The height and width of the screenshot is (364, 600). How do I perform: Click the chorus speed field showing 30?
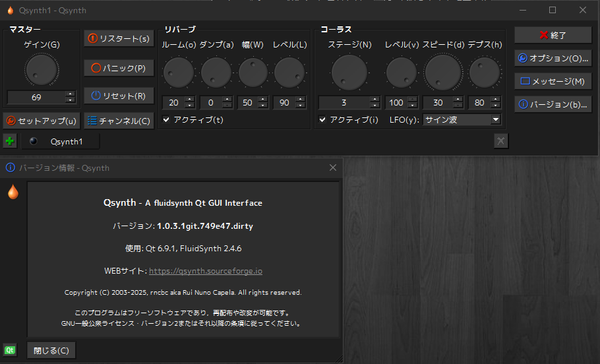438,103
